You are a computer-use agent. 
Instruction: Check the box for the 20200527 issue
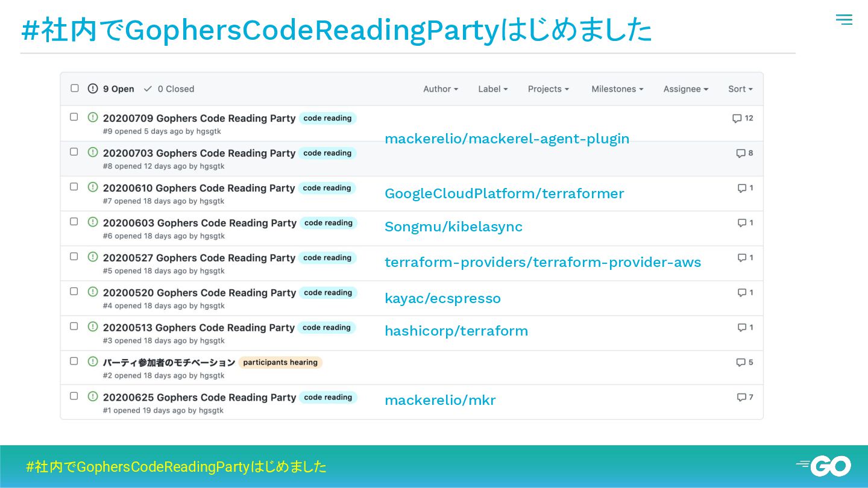74,257
